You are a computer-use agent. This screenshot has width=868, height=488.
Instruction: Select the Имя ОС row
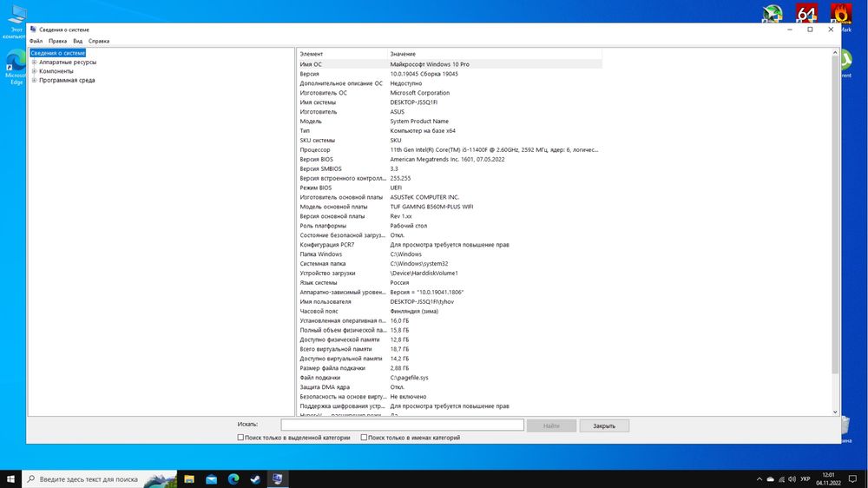tap(449, 64)
